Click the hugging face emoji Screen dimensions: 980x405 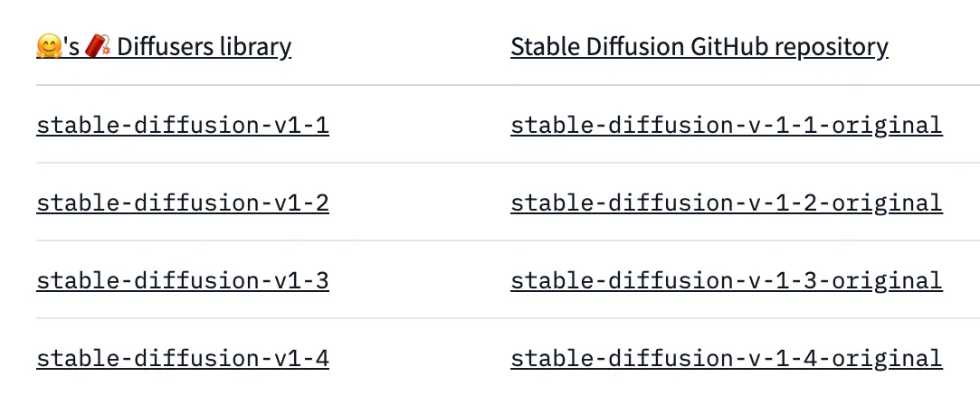point(50,46)
